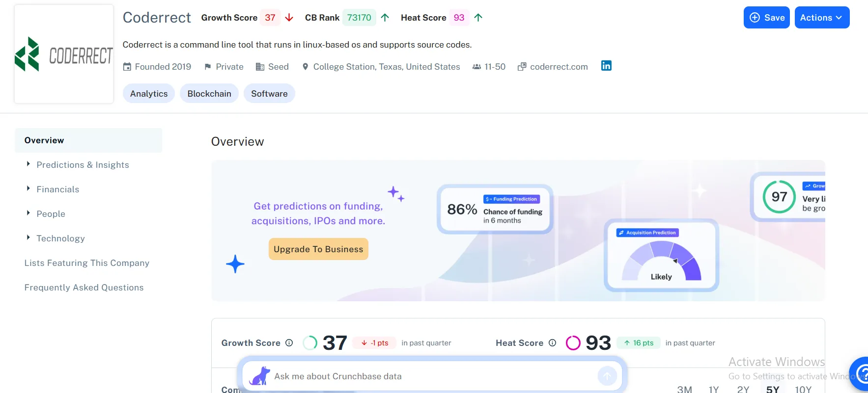Click Heat Score info icon in overview card
The image size is (868, 393).
pos(553,343)
